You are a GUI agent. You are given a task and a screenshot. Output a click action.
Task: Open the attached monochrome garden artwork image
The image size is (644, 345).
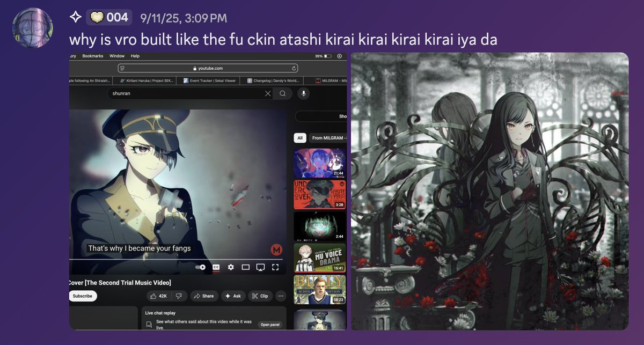coord(489,191)
